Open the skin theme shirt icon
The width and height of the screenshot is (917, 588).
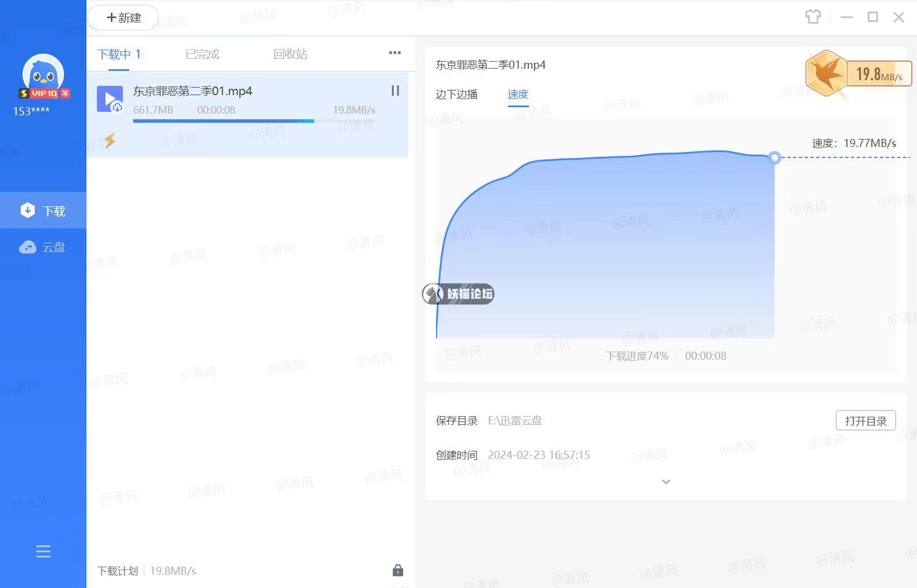pos(813,17)
